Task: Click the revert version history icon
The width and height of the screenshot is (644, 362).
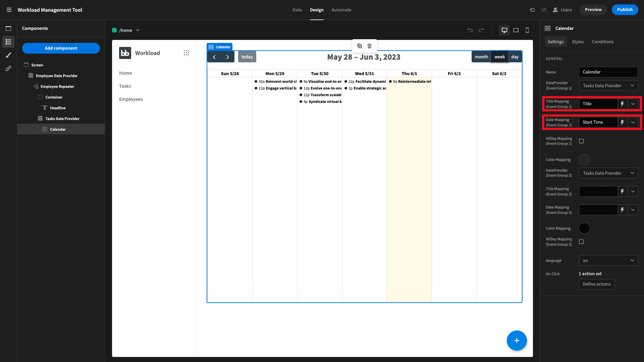Action: pos(533,10)
